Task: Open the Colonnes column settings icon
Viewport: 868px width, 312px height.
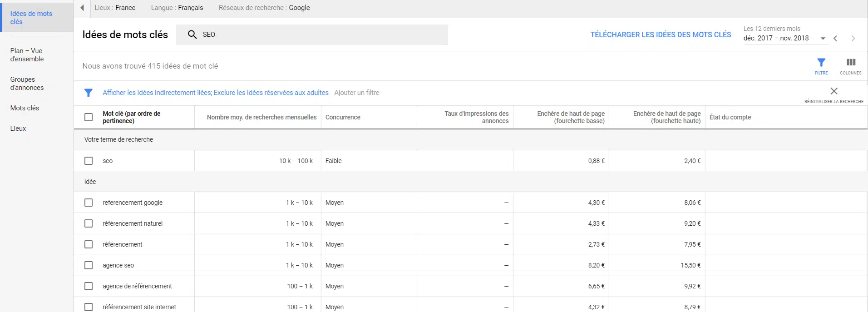Action: tap(850, 63)
